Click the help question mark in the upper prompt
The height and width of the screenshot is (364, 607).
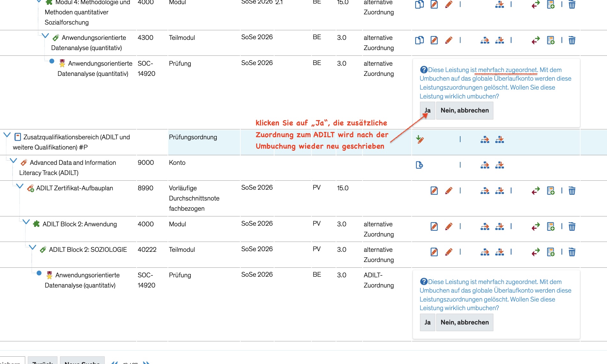(x=424, y=69)
